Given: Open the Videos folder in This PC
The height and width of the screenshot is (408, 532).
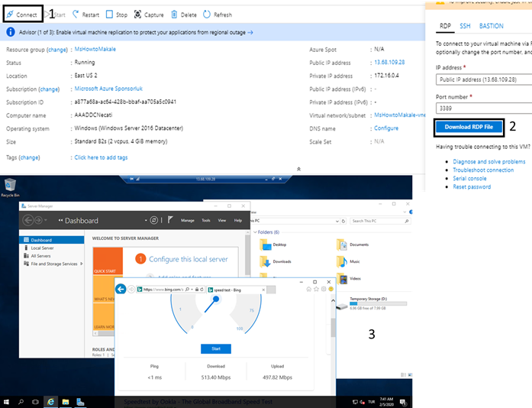Looking at the screenshot, I should (349, 279).
